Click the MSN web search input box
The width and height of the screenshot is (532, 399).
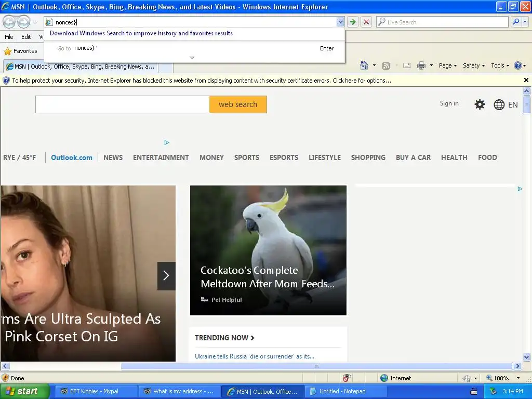pos(123,104)
